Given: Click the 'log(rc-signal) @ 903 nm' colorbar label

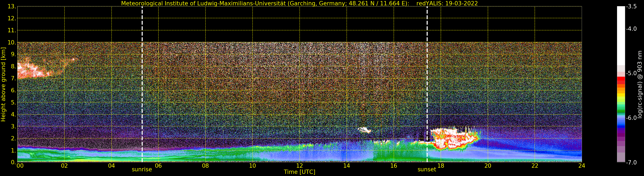Looking at the screenshot, I should click(640, 84).
